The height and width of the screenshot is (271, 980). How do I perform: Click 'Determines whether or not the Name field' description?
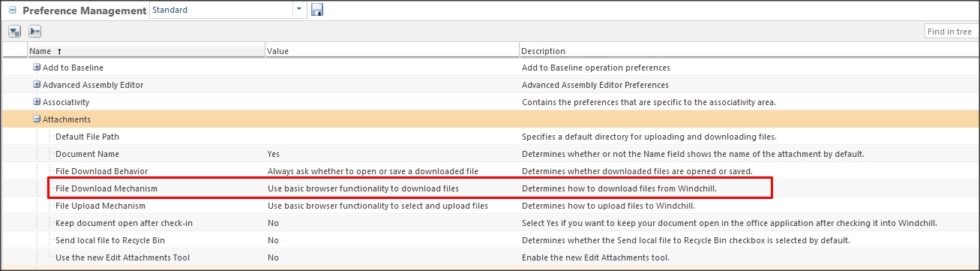point(694,154)
